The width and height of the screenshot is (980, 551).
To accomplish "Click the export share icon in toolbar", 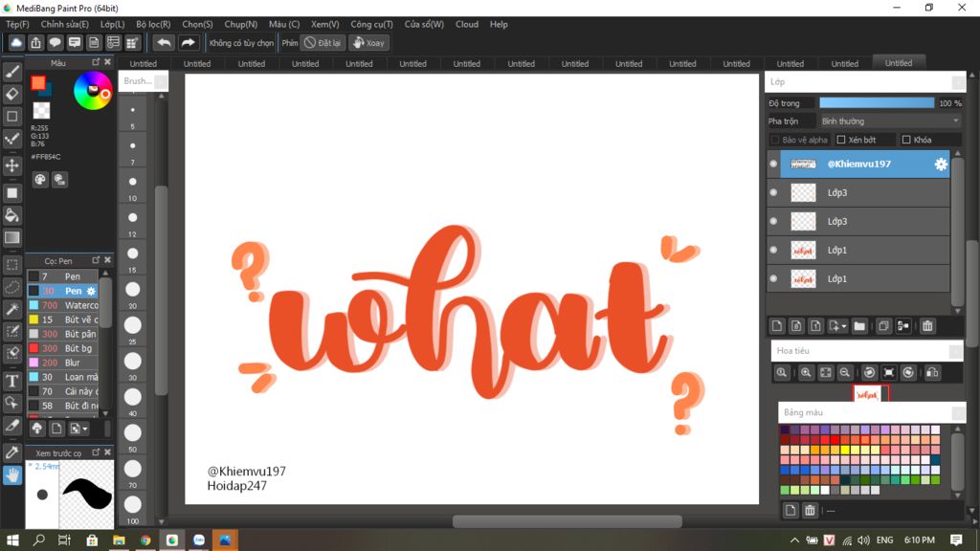I will click(35, 42).
